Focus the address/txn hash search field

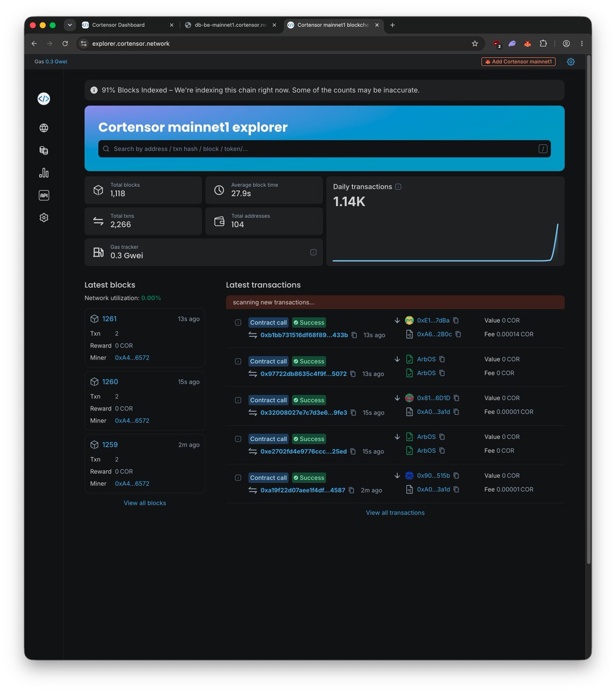(324, 149)
